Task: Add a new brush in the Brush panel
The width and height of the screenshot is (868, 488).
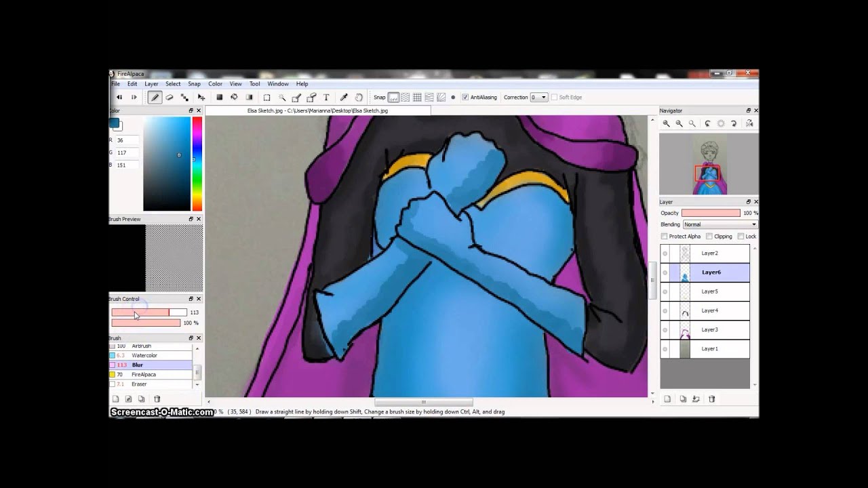Action: point(115,399)
